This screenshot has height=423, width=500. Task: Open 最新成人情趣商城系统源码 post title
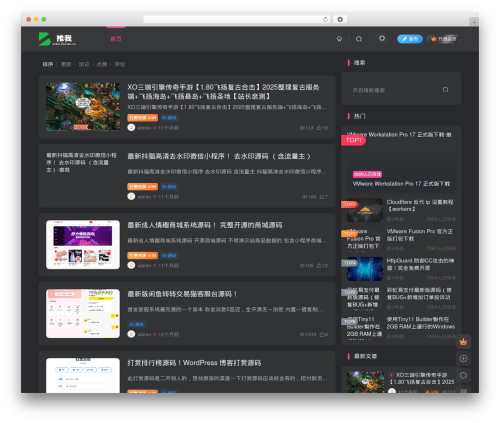(x=205, y=225)
